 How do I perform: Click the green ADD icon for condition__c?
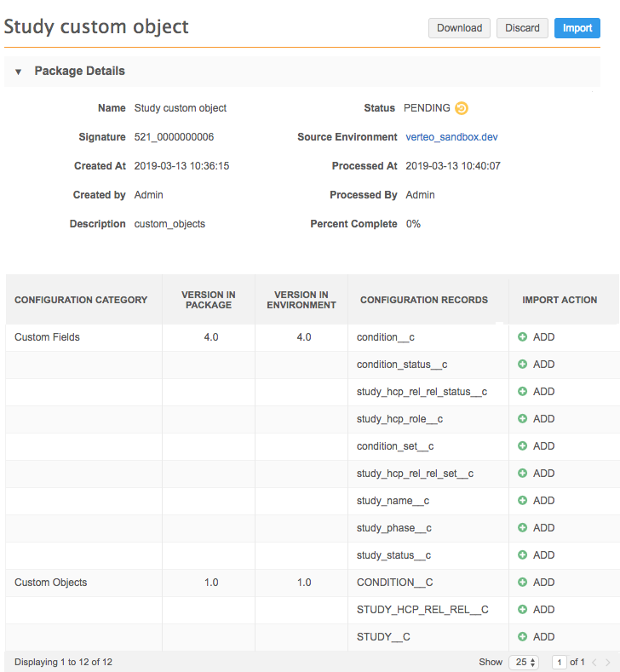coord(522,337)
